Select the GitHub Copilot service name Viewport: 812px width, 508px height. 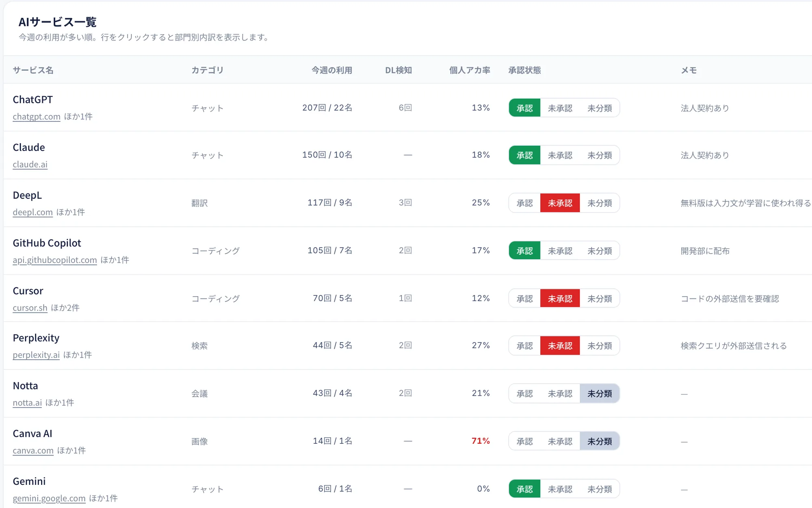coord(47,243)
